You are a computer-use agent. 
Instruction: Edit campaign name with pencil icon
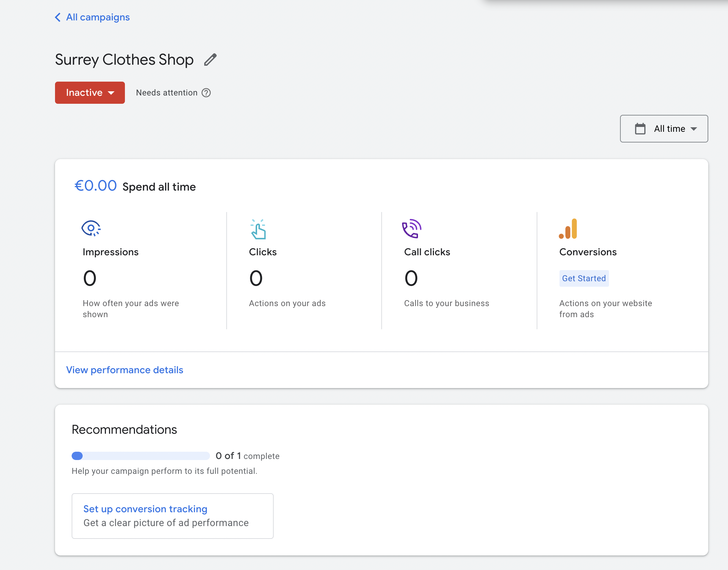[x=210, y=59]
